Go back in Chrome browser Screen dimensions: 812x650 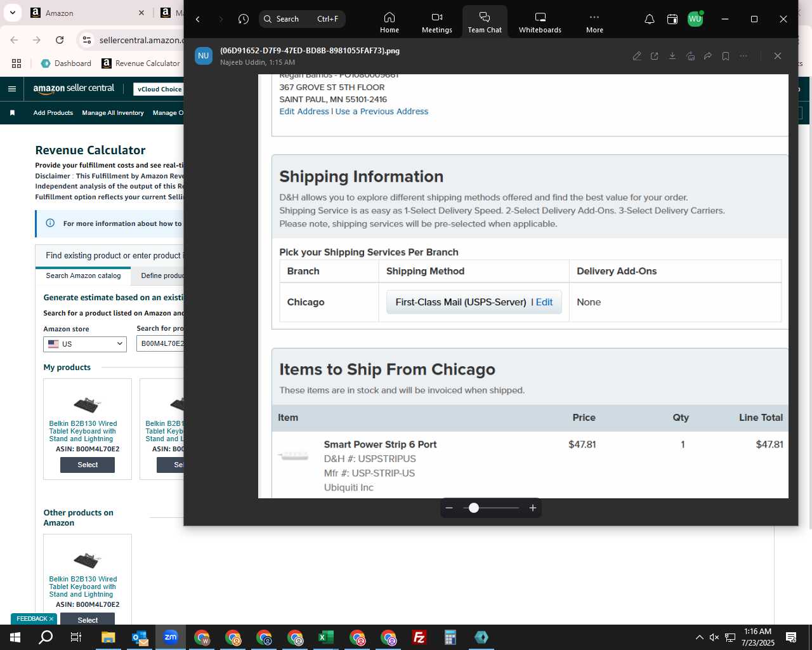[14, 40]
